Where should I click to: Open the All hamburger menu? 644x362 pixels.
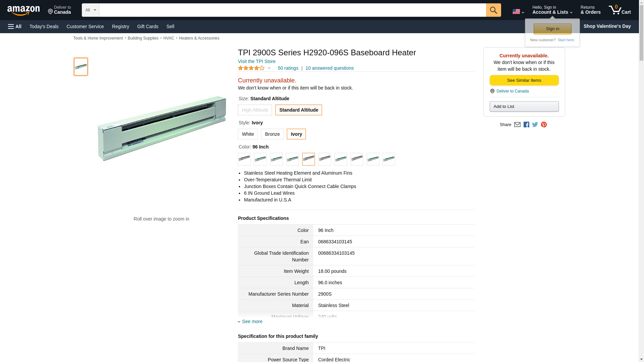[15, 26]
